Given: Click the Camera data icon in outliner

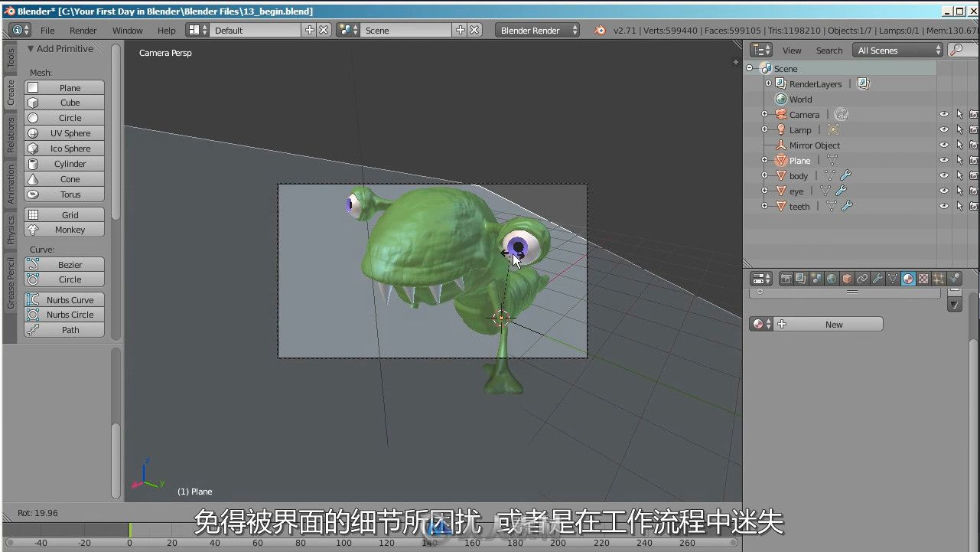Looking at the screenshot, I should (841, 114).
